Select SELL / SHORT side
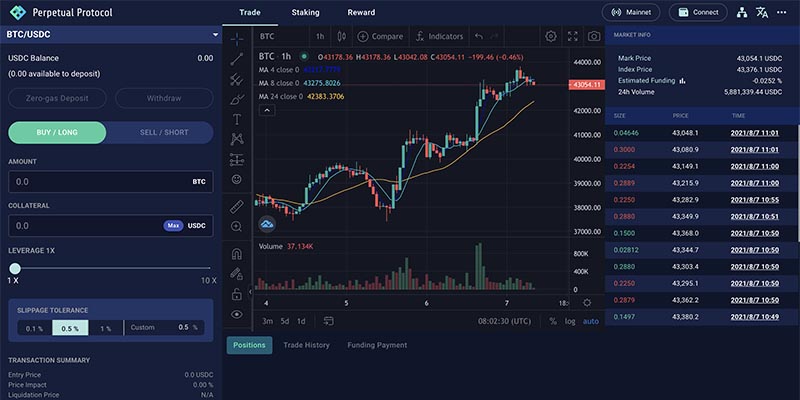The width and height of the screenshot is (800, 400). coord(164,132)
